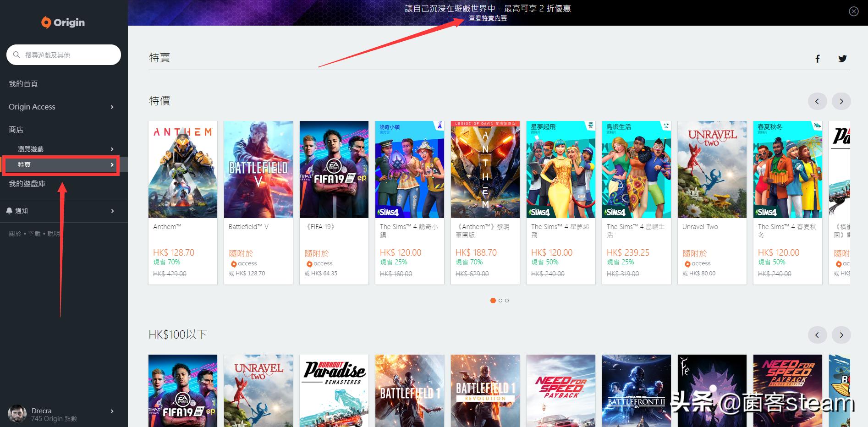Select the second carousel pagination dot
Viewport: 868px width, 427px height.
coord(500,301)
